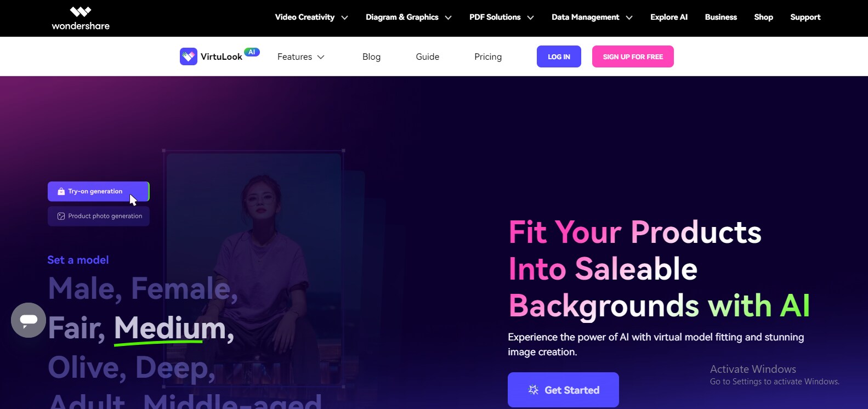This screenshot has height=409, width=868.
Task: Click the Product photo generation image icon
Action: 61,216
